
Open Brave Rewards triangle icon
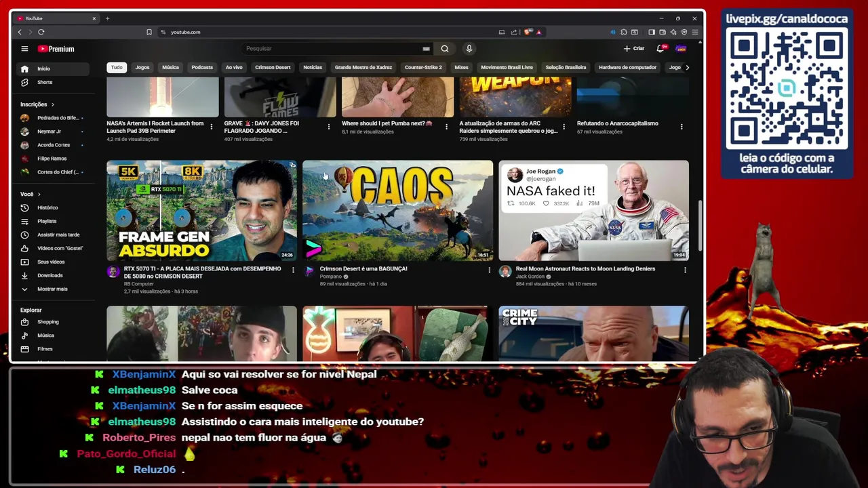point(538,32)
